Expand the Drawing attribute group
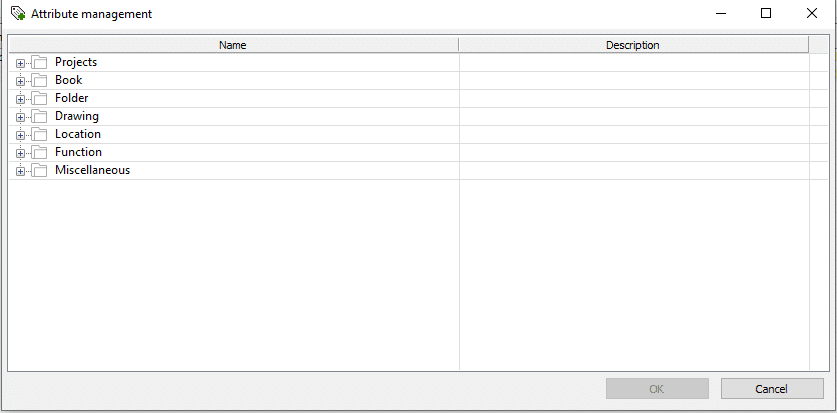Viewport: 837px width, 413px height. (x=21, y=117)
